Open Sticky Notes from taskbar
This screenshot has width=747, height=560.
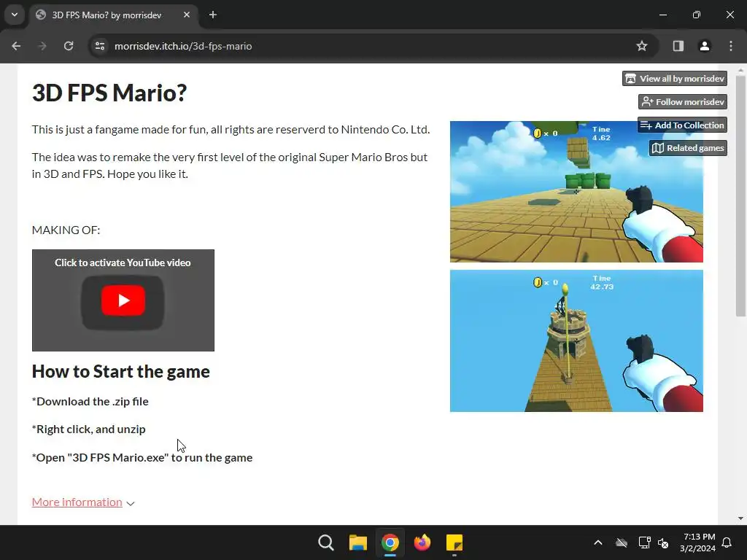454,542
